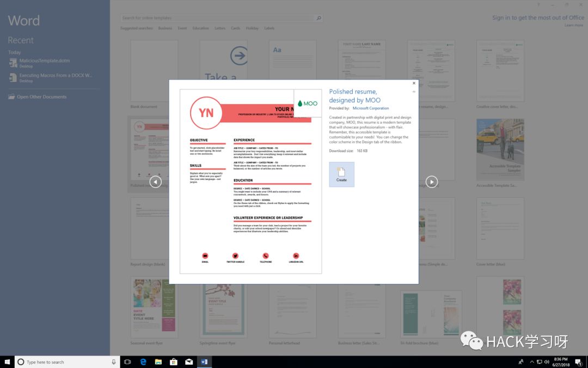
Task: Open the Action Center notifications icon
Action: coord(579,362)
